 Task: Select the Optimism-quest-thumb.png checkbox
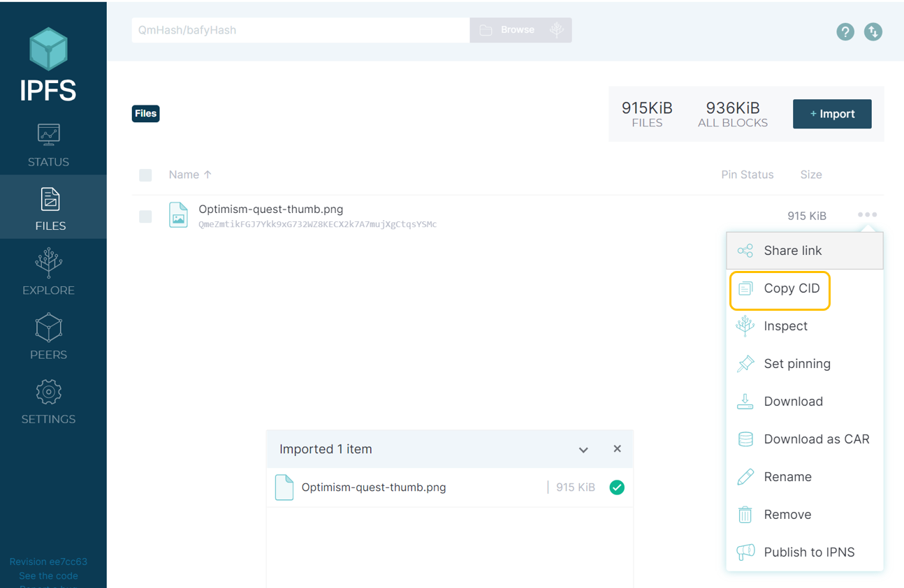coord(145,216)
